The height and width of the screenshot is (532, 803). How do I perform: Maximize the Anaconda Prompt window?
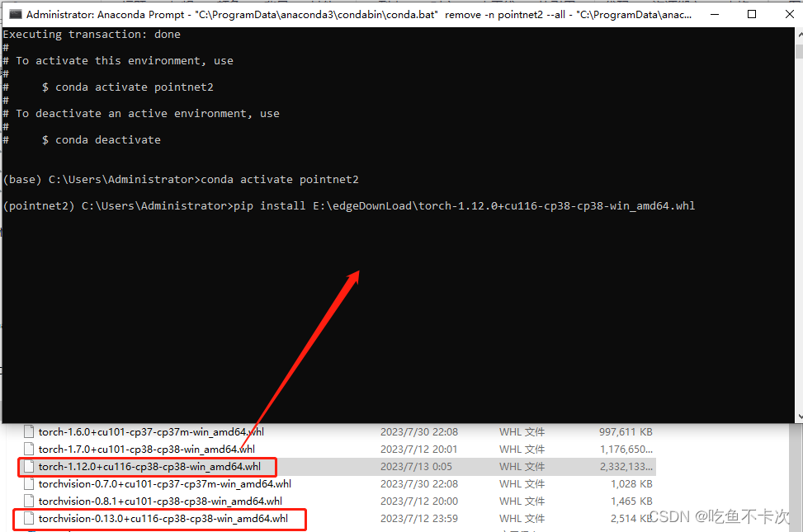pyautogui.click(x=752, y=14)
